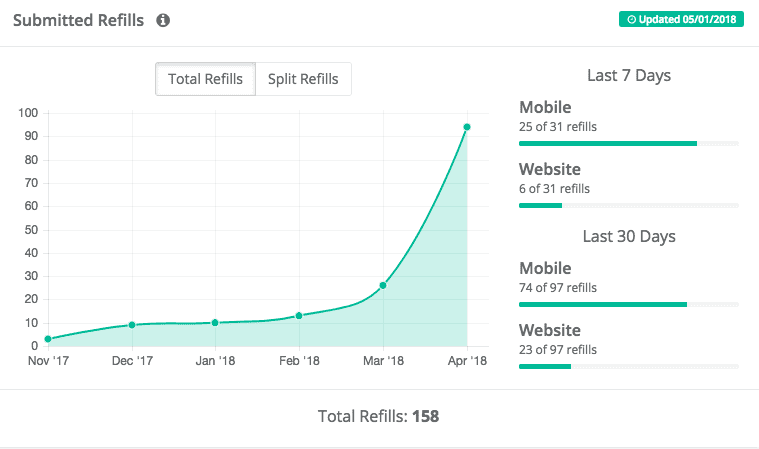Click the Updated 05/01/2018 badge
This screenshot has height=449, width=759.
(x=681, y=19)
